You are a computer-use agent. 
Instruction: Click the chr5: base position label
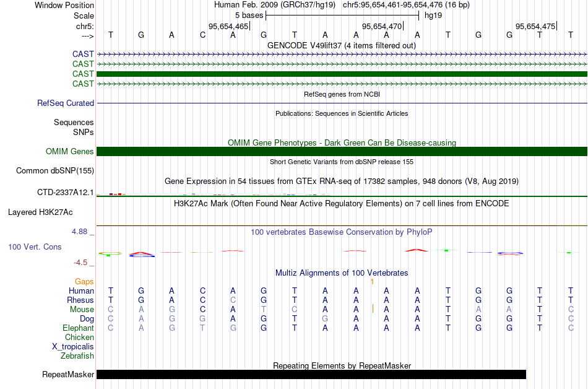tap(85, 26)
